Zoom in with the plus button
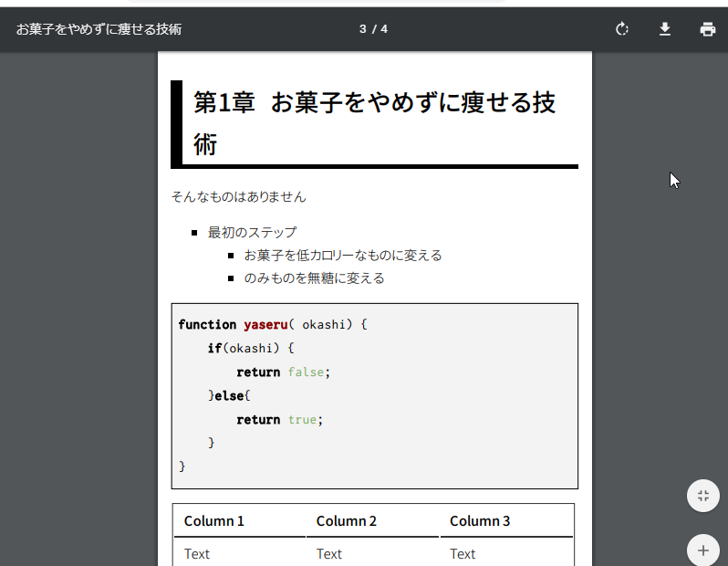Screen dimensions: 728x566 (x=703, y=550)
